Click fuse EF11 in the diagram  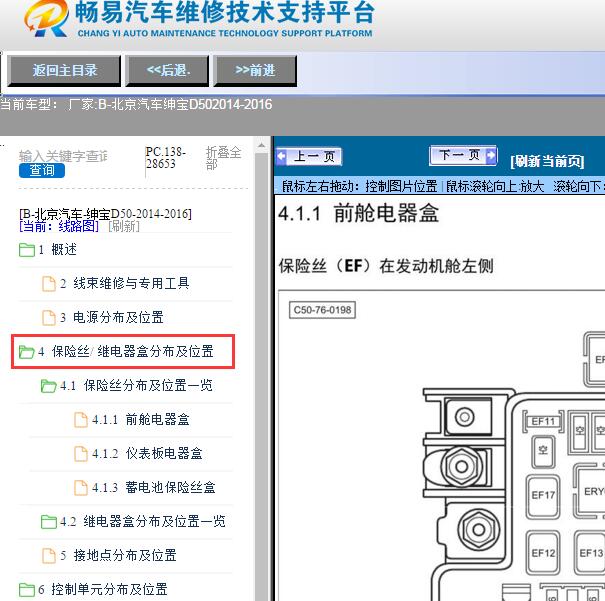coord(543,421)
